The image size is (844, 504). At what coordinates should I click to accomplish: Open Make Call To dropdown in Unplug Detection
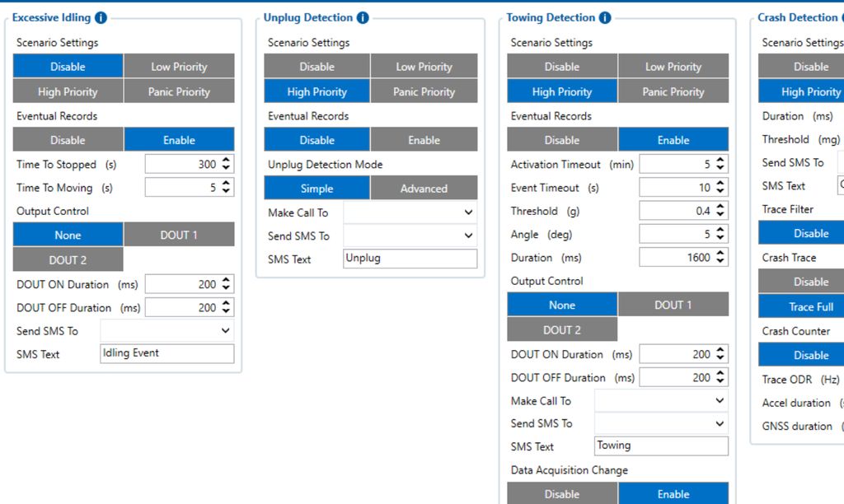[410, 212]
